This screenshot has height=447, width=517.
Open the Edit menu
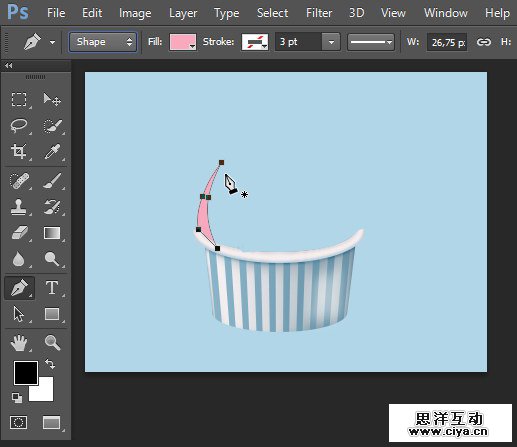92,13
